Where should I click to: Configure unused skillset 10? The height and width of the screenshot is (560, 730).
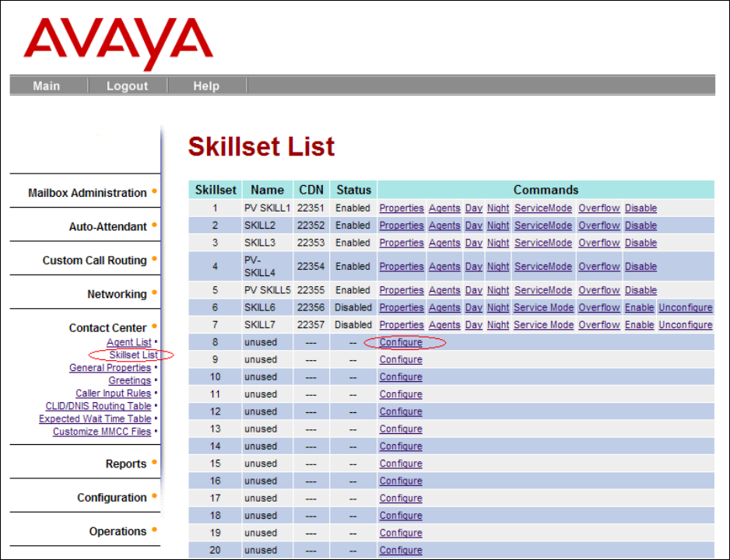click(x=401, y=376)
